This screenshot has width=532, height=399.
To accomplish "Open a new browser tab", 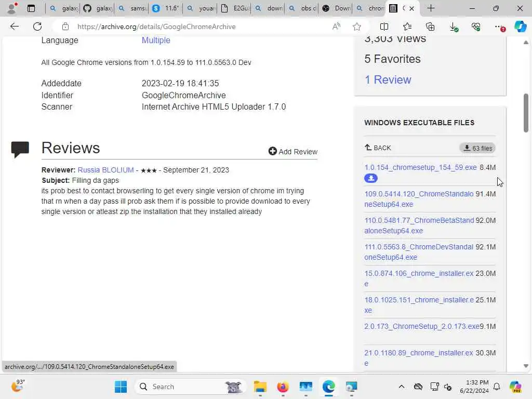I will (431, 8).
